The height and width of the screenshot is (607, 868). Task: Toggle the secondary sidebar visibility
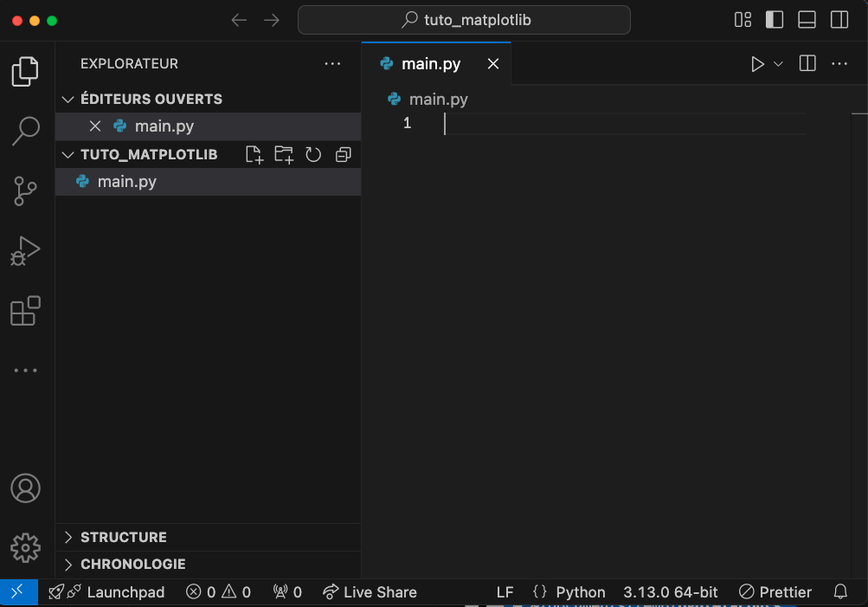(x=839, y=20)
